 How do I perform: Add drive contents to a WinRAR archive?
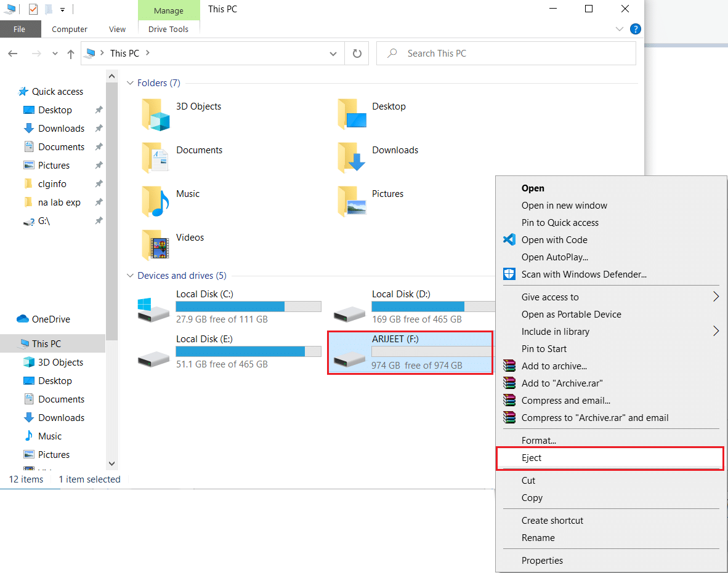(553, 366)
